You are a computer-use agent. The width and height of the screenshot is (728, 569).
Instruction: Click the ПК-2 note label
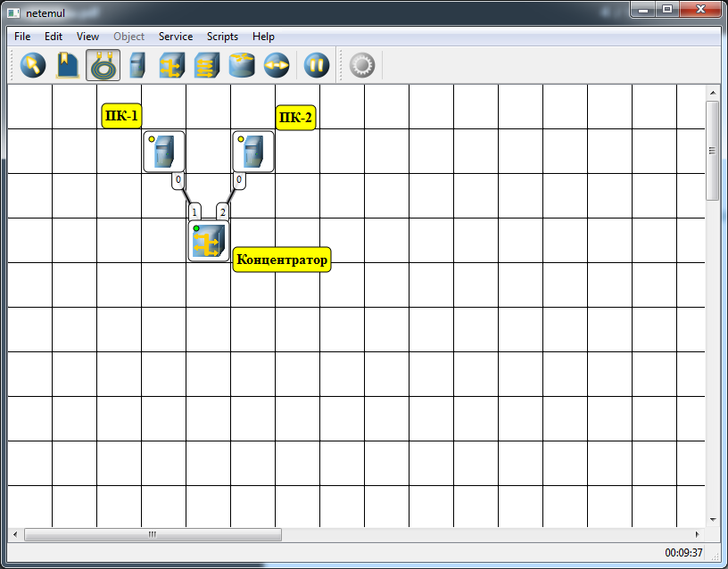click(x=296, y=118)
